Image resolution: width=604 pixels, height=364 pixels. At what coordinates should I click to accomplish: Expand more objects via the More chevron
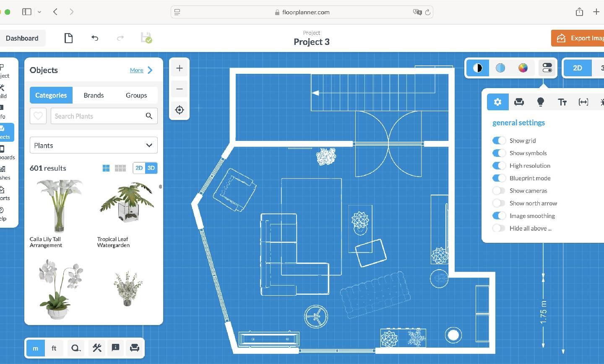150,70
